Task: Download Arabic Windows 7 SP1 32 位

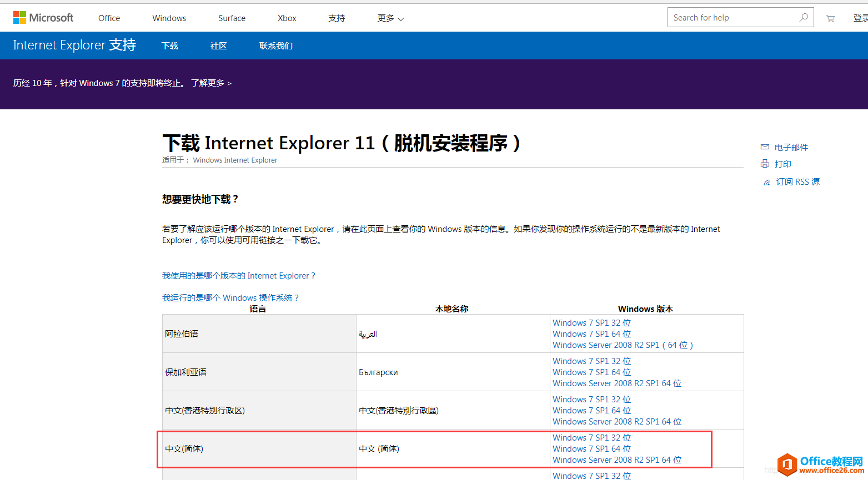Action: [x=592, y=323]
